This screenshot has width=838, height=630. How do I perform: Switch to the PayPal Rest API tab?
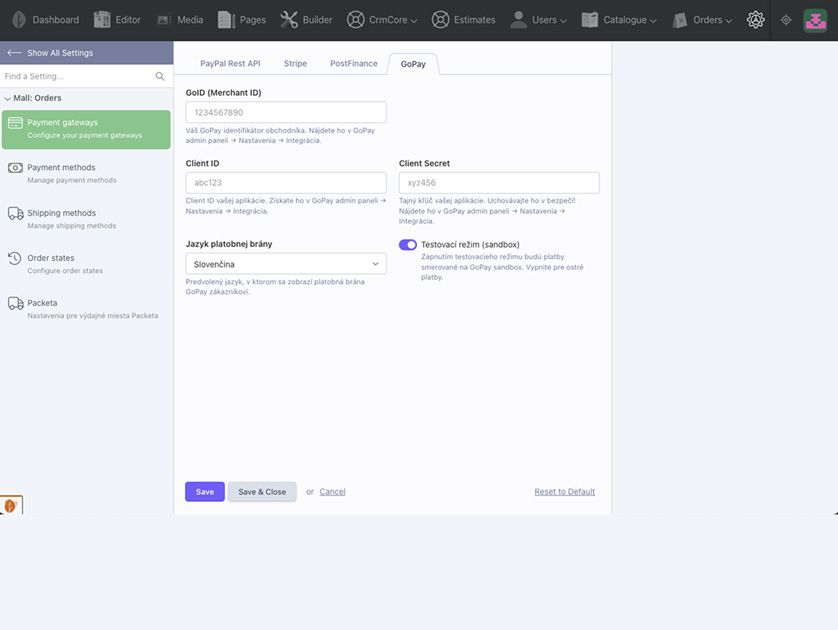click(230, 64)
